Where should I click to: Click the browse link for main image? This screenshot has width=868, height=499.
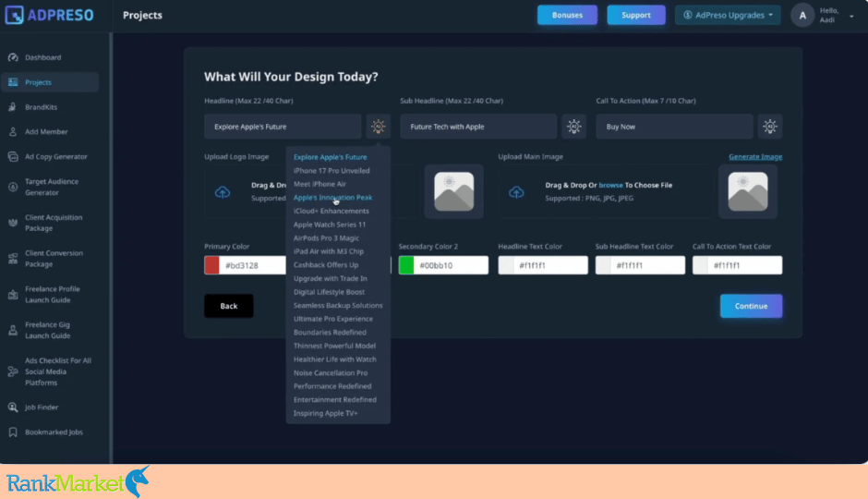tap(610, 185)
